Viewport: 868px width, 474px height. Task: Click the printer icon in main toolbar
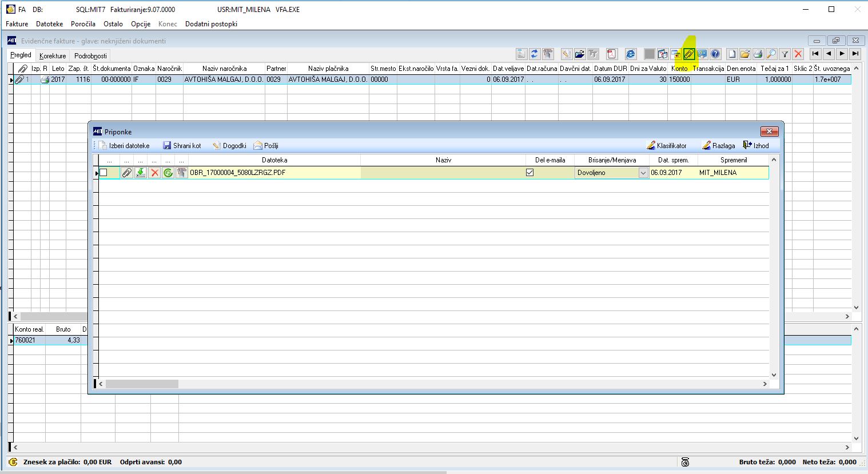758,54
